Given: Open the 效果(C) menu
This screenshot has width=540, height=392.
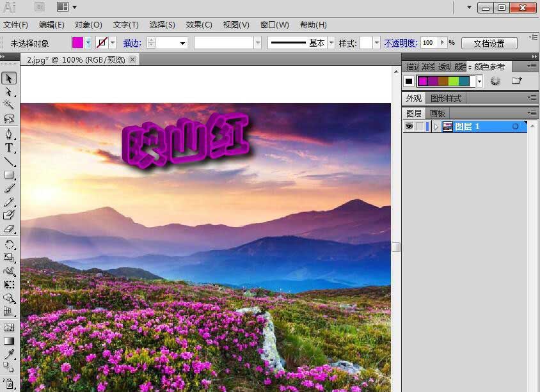Looking at the screenshot, I should pyautogui.click(x=198, y=25).
